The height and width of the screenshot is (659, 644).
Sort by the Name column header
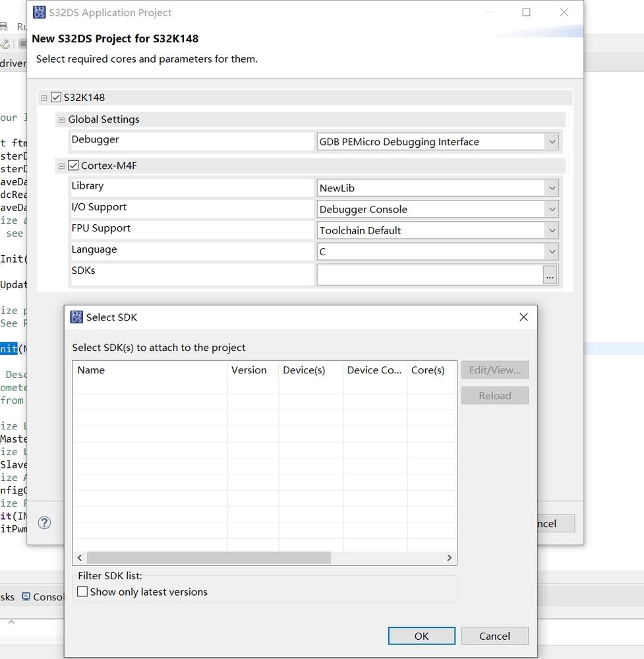[x=150, y=370]
